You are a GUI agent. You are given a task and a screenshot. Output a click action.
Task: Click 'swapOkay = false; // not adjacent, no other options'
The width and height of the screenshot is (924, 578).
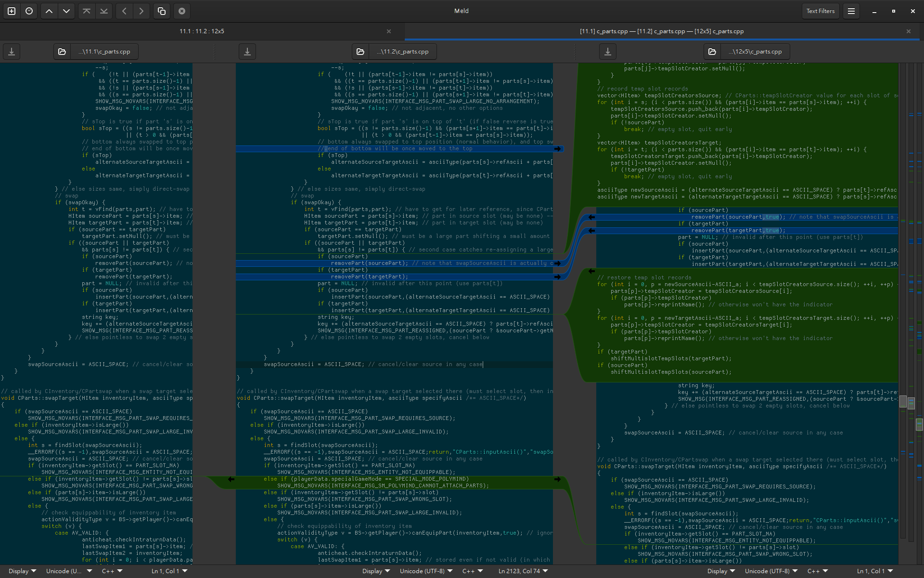(x=417, y=108)
